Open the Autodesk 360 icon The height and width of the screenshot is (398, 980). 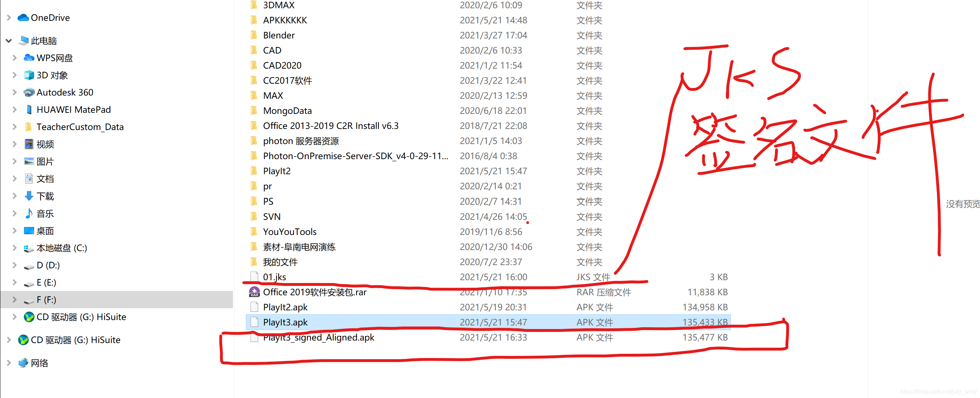[29, 92]
